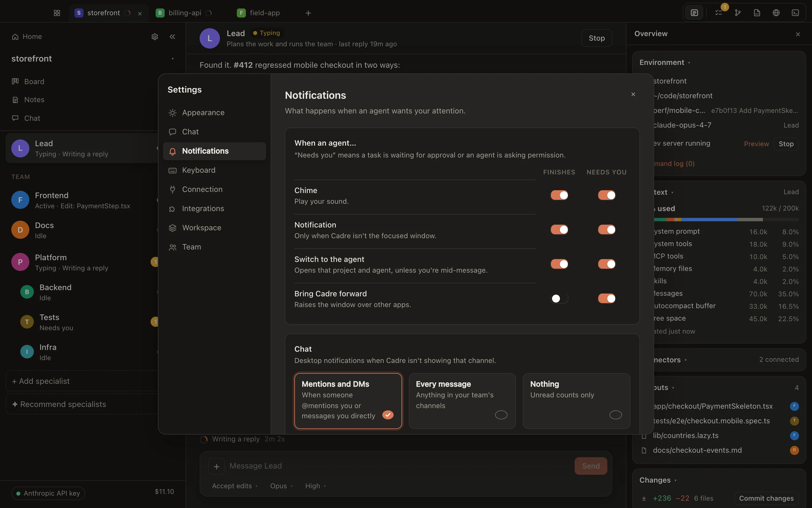Open the Connection settings section
Screen dimensions: 812x508
[214, 189]
